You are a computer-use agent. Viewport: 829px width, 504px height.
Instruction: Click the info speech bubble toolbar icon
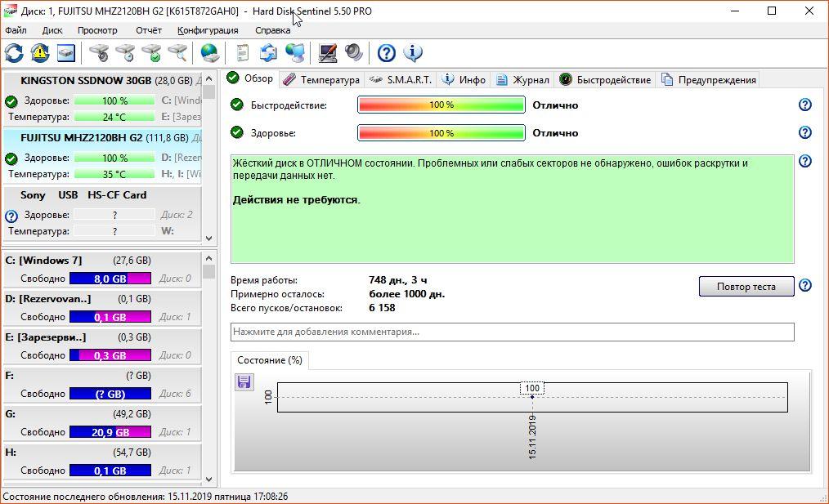(413, 53)
